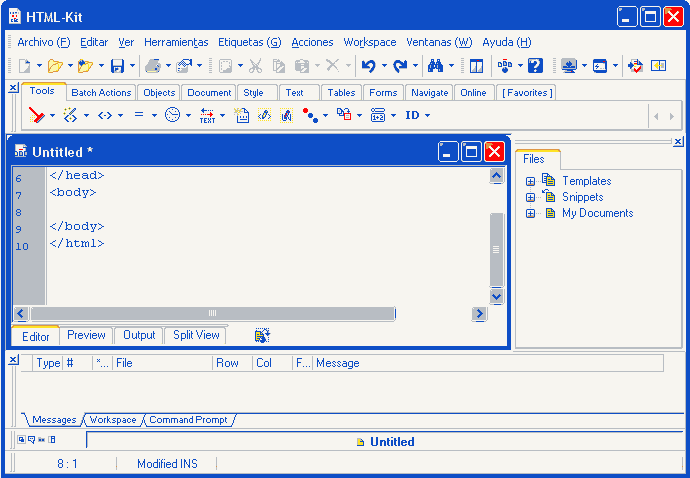The image size is (690, 478).
Task: Open the clock date/time tool
Action: pos(172,115)
